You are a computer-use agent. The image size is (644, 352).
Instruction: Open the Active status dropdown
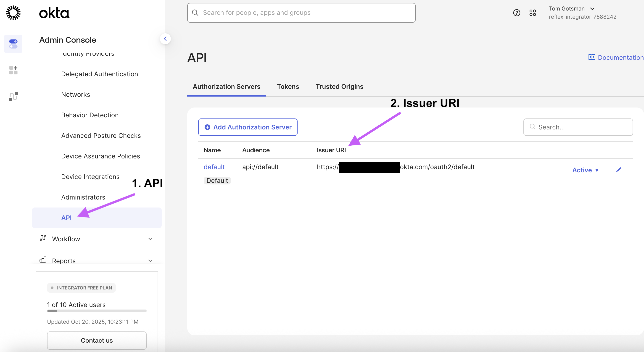[585, 170]
